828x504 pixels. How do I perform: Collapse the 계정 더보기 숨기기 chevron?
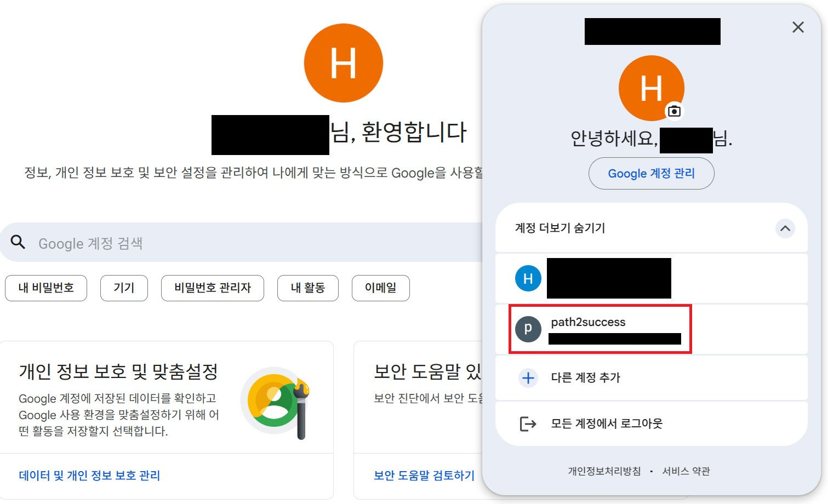(x=785, y=228)
